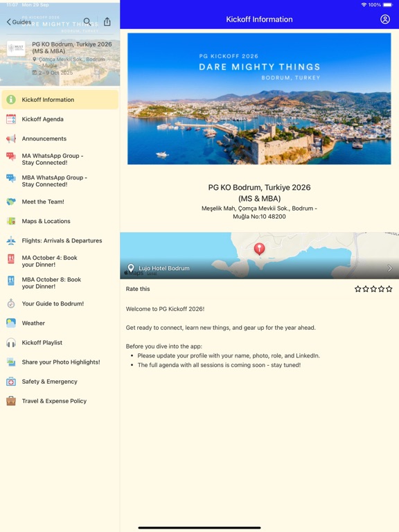The image size is (399, 532).
Task: Click the Kickoff Playlist headphones icon
Action: (x=11, y=343)
